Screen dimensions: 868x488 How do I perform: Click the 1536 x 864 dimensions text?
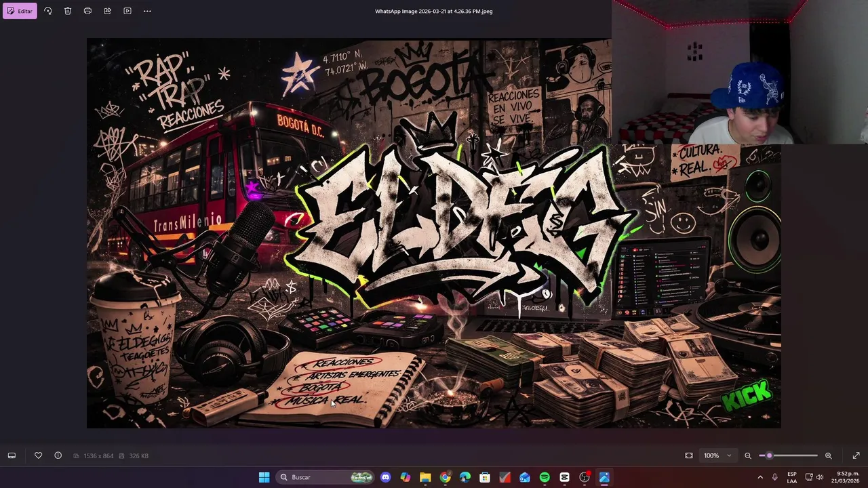click(x=98, y=456)
